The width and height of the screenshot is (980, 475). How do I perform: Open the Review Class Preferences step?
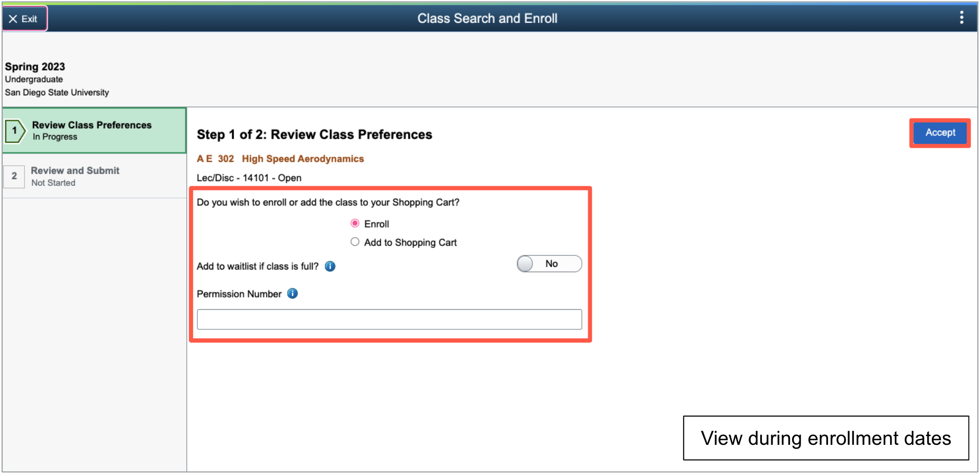(x=94, y=131)
